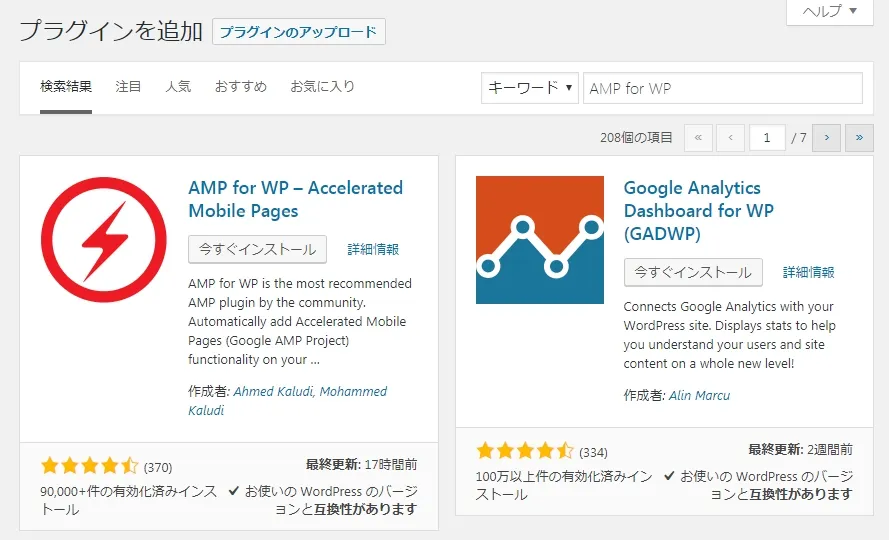Image resolution: width=889 pixels, height=540 pixels.
Task: Open the お気に入り tab
Action: coord(323,87)
